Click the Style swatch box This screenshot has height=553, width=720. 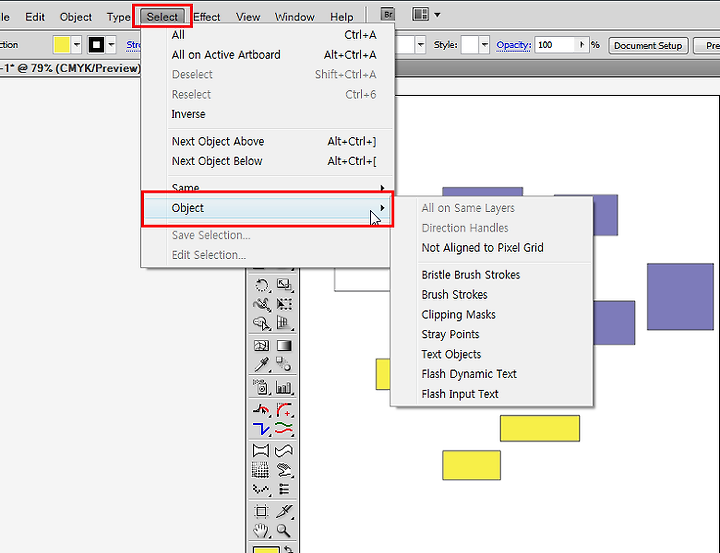pos(470,45)
